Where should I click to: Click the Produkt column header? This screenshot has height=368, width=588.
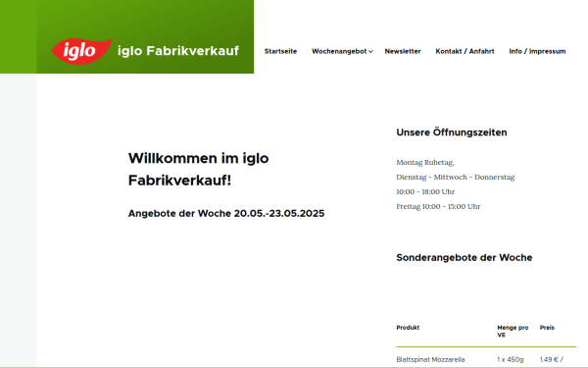tap(408, 328)
